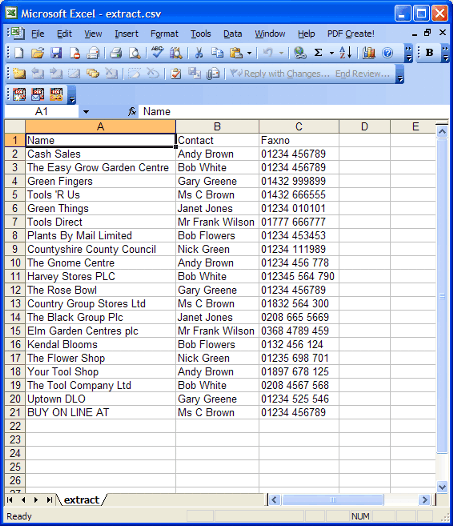The height and width of the screenshot is (526, 453).
Task: Open the Edit menu
Action: click(64, 34)
